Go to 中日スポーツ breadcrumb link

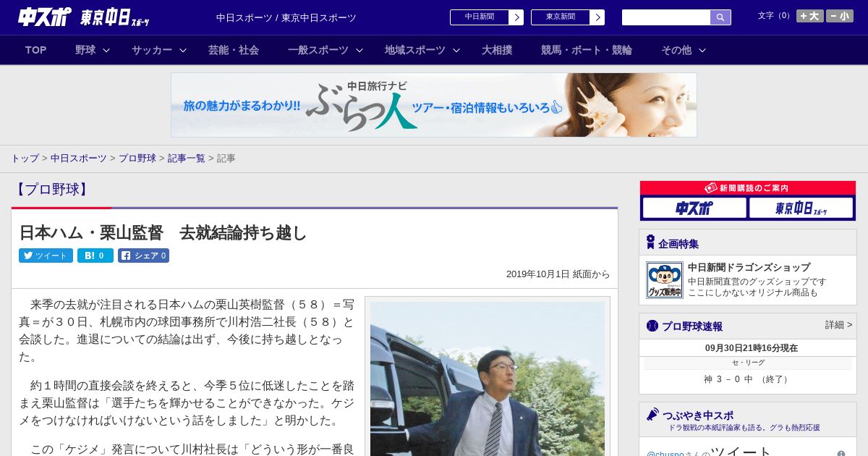tap(79, 158)
